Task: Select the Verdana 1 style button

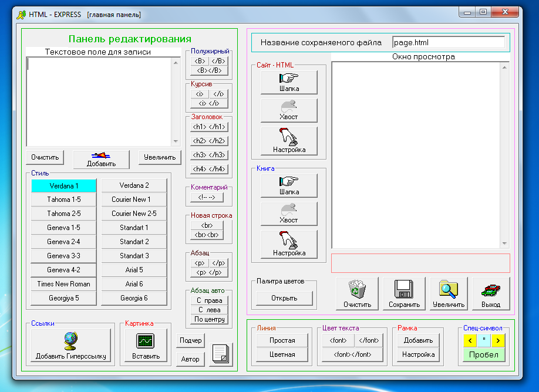Action: click(63, 185)
